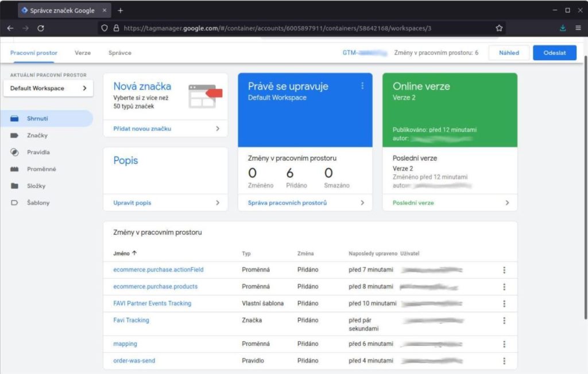Open the three-dot menu on Právě se upravuje card
Viewport: 588px width, 374px height.
(362, 85)
